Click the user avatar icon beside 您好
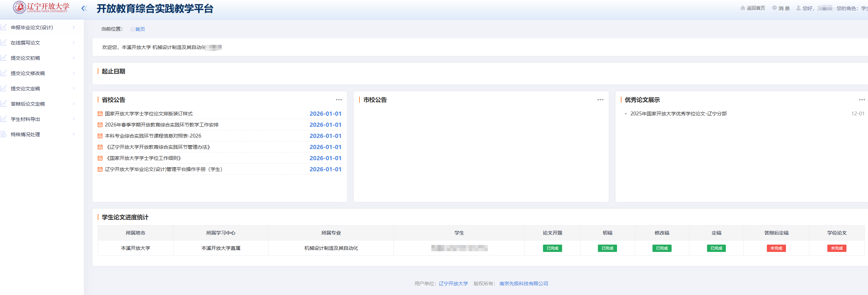Screen dimensions: 868x295 pos(798,8)
